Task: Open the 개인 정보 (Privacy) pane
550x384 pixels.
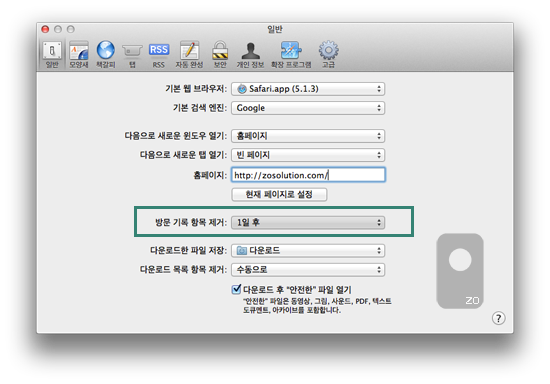Action: (x=250, y=54)
